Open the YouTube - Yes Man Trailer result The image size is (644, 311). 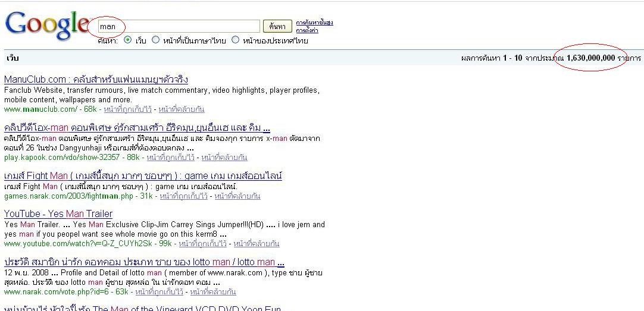(58, 213)
